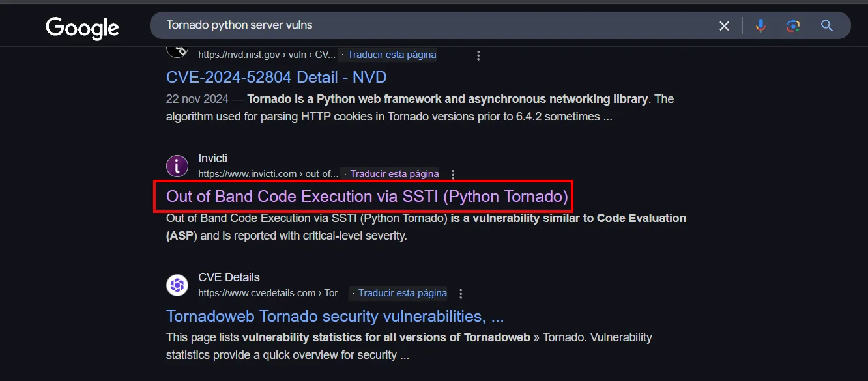
Task: Open the CVE Details site favicon
Action: (177, 285)
